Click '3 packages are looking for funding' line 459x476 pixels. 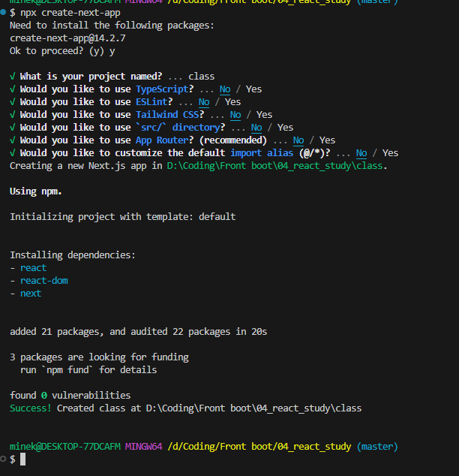tap(99, 357)
